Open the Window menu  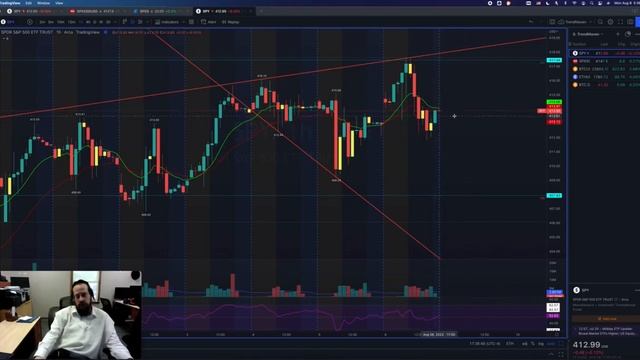(x=43, y=3)
